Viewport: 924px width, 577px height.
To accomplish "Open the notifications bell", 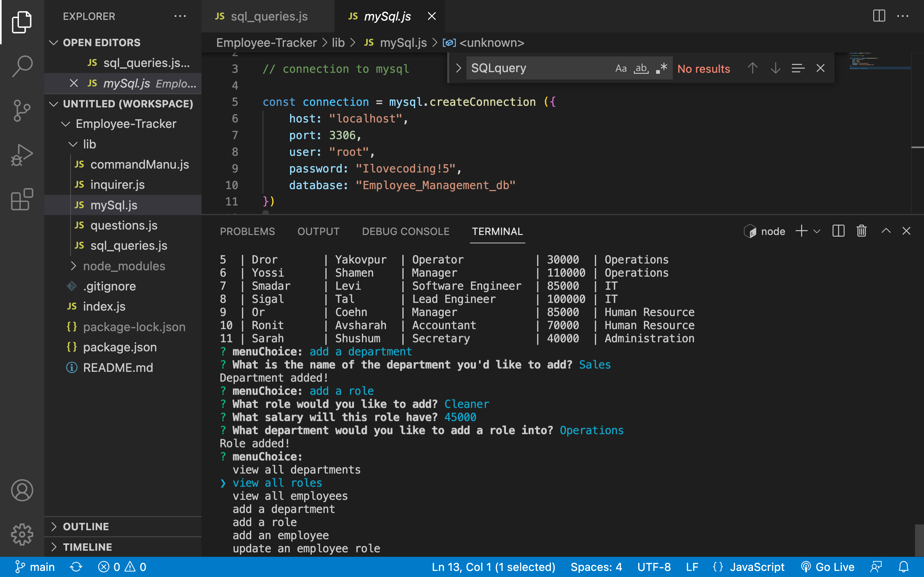I will pos(904,567).
